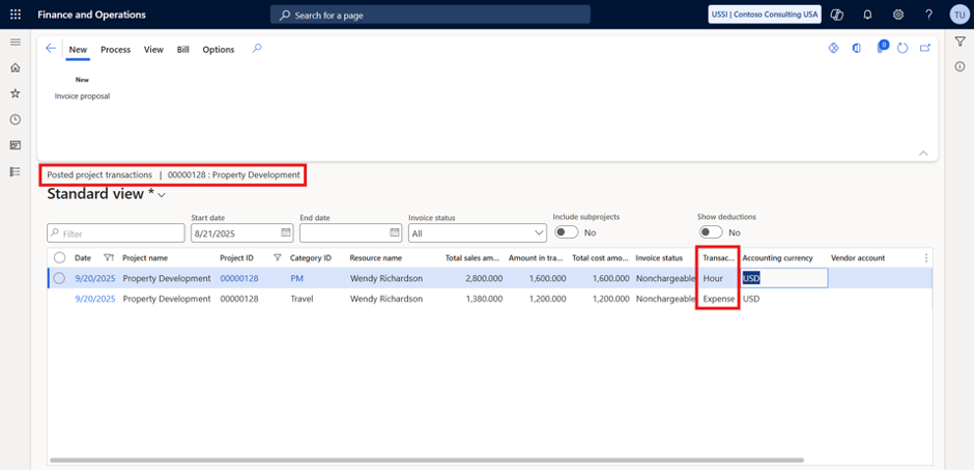
Task: Click the Hour transaction type cell
Action: pyautogui.click(x=713, y=278)
